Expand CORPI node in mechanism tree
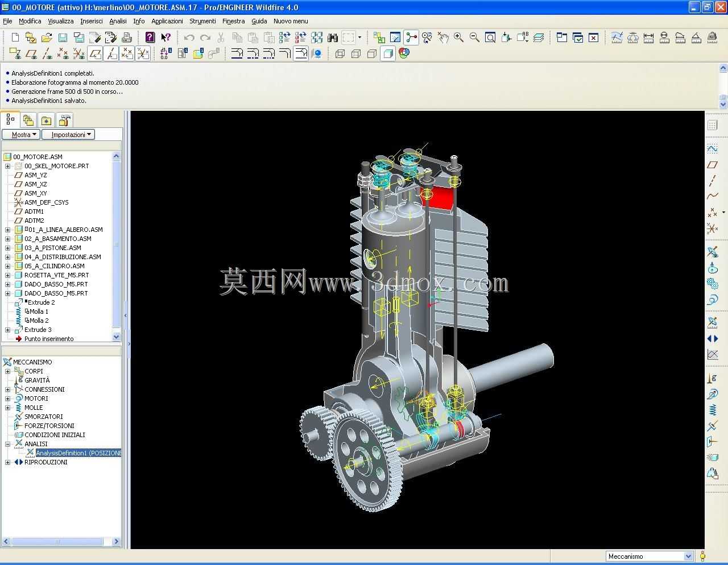 click(x=7, y=371)
